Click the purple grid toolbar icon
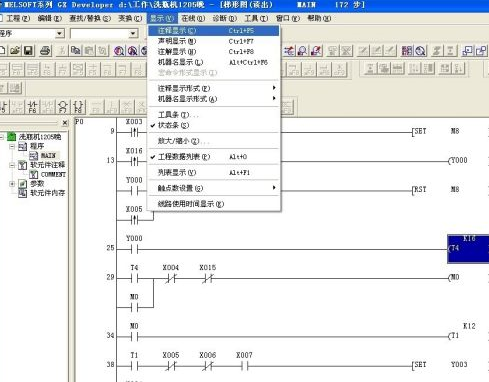This screenshot has height=382, width=489. point(407,51)
